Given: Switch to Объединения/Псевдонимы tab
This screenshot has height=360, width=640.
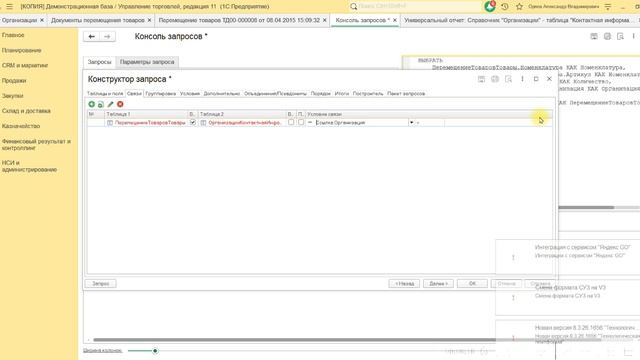Looking at the screenshot, I should click(x=275, y=93).
